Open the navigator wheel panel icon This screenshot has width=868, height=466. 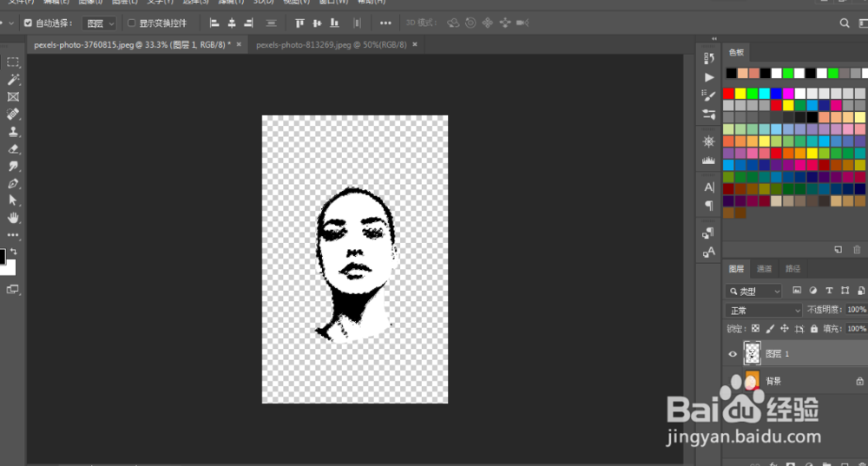(708, 141)
